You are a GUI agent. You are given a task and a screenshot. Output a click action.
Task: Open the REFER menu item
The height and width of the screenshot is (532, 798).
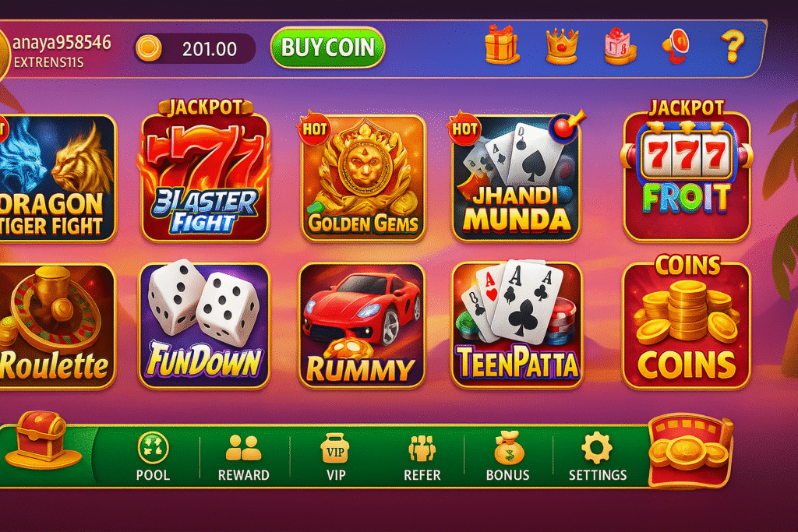(x=422, y=458)
